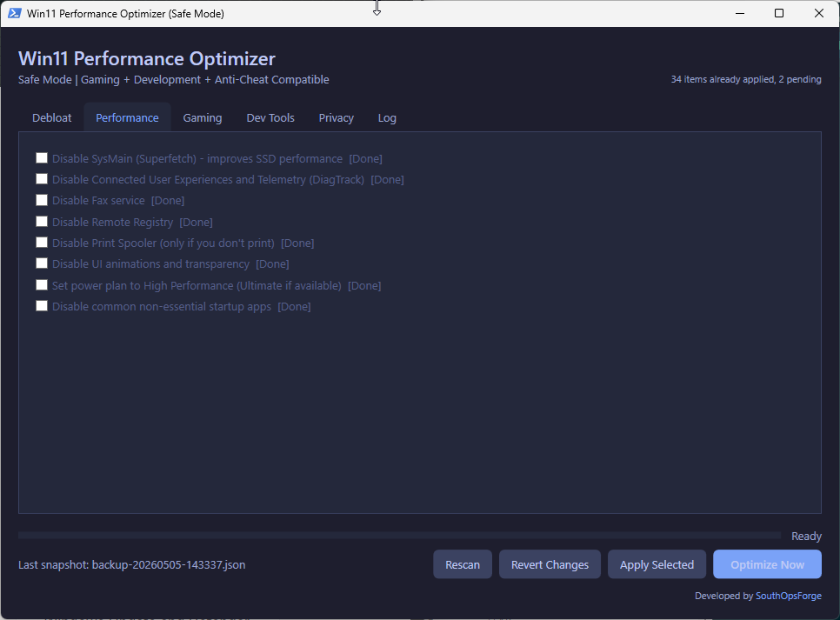Open the Privacy tab

click(x=337, y=118)
